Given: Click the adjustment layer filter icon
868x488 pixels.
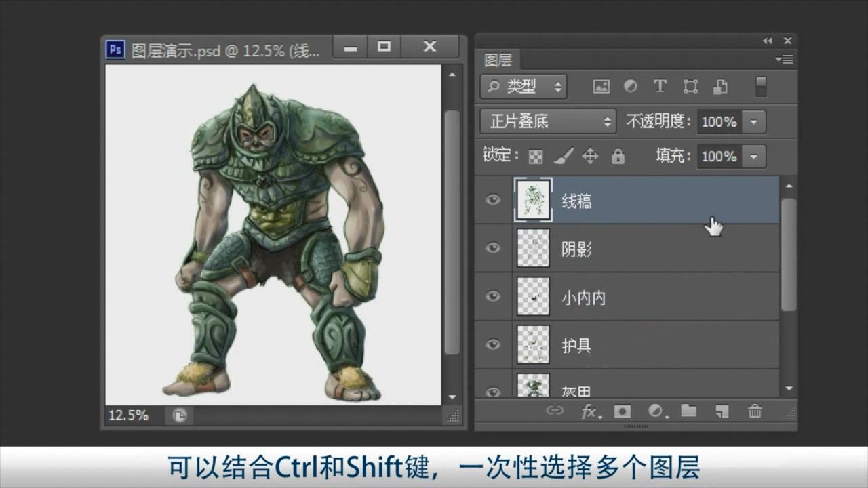Looking at the screenshot, I should click(x=631, y=86).
